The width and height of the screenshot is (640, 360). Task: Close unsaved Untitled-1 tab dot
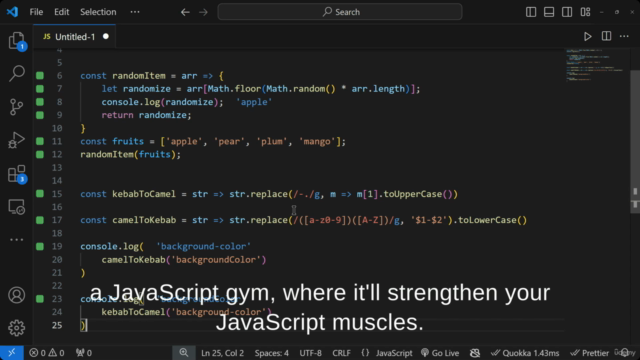point(106,36)
